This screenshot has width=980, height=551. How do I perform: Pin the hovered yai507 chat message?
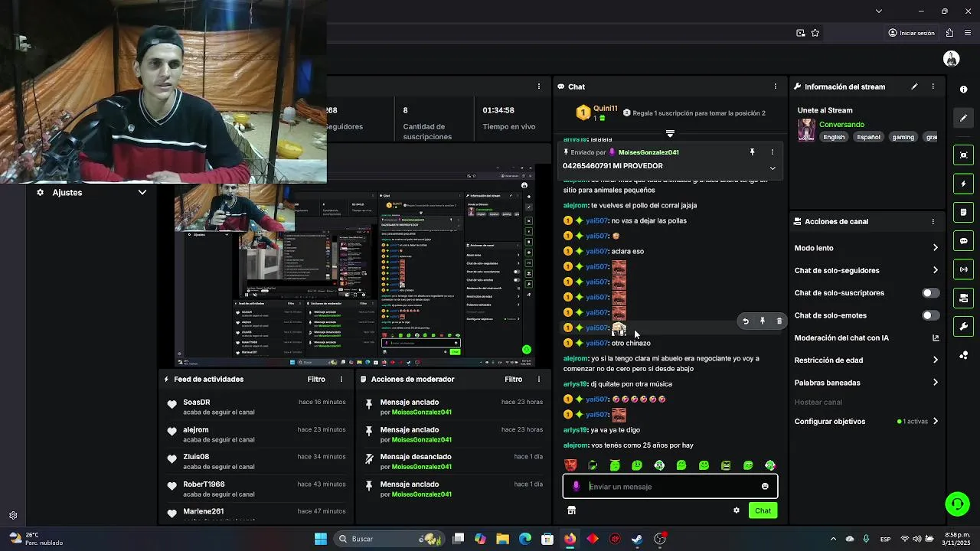763,321
